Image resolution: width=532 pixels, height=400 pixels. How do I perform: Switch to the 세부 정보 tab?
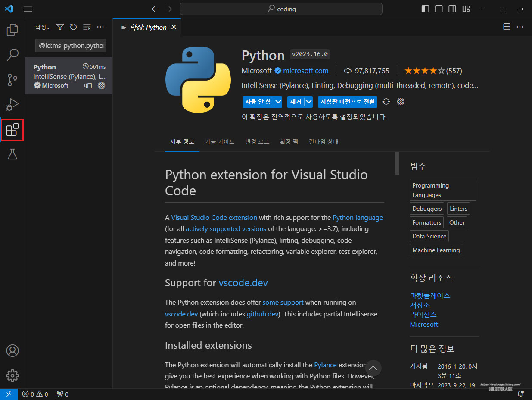pyautogui.click(x=182, y=142)
